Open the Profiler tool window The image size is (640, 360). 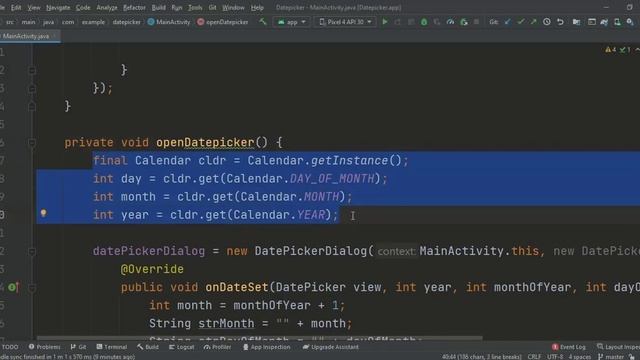[x=218, y=347]
